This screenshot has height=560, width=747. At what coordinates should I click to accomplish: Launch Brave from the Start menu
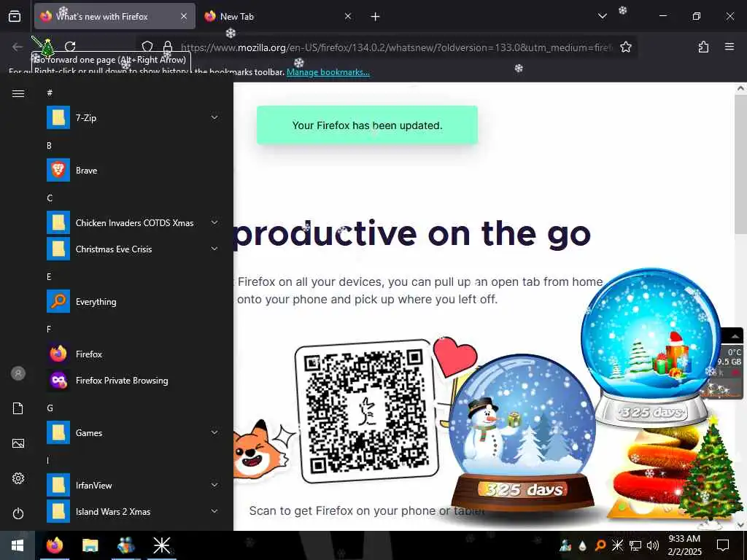click(x=133, y=171)
